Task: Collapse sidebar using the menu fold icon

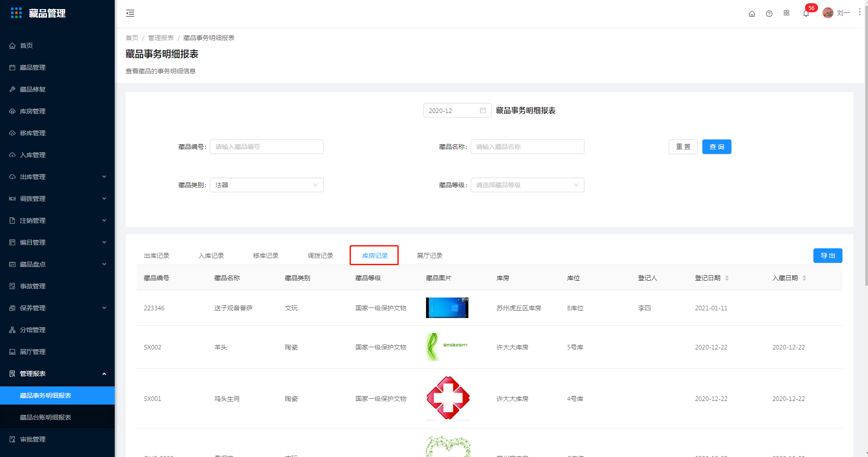Action: 130,13
